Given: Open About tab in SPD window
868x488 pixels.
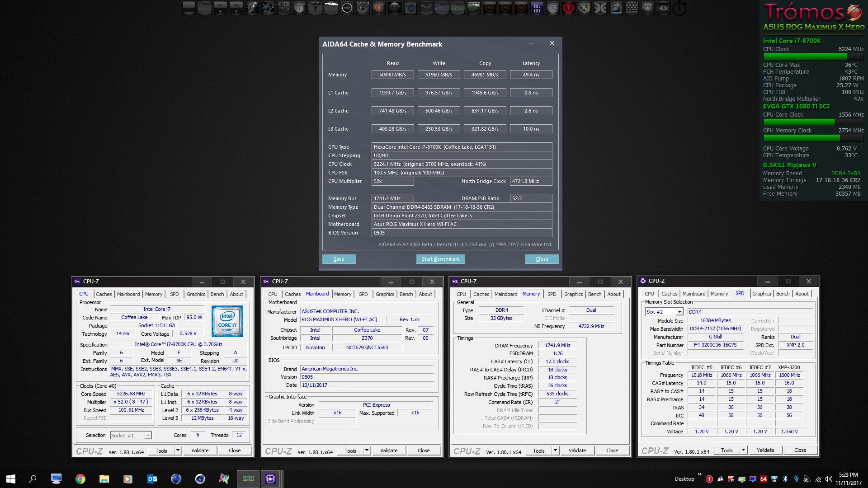Looking at the screenshot, I should coord(802,294).
